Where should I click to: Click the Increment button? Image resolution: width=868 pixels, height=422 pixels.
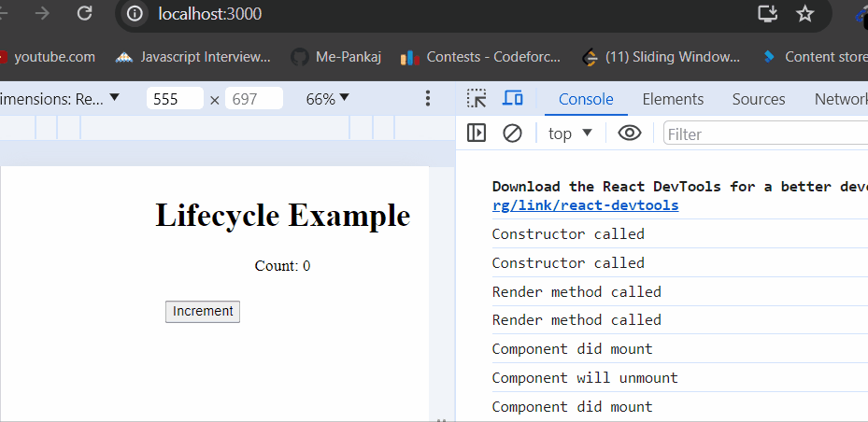203,312
